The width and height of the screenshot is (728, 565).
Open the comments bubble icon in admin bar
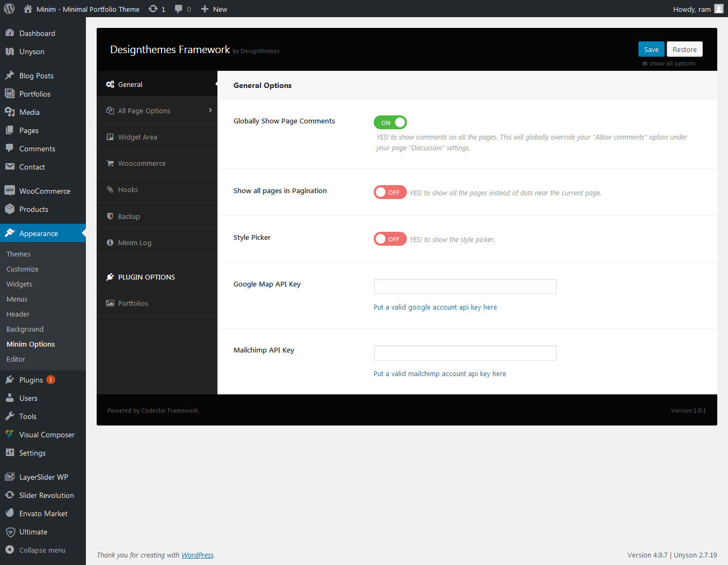pyautogui.click(x=179, y=9)
